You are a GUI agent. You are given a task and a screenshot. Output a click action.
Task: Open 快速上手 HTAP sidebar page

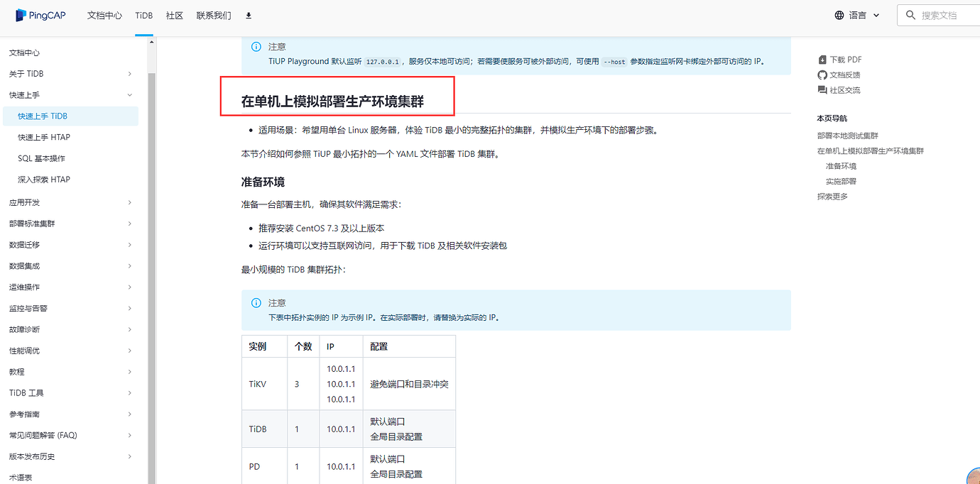(x=44, y=137)
